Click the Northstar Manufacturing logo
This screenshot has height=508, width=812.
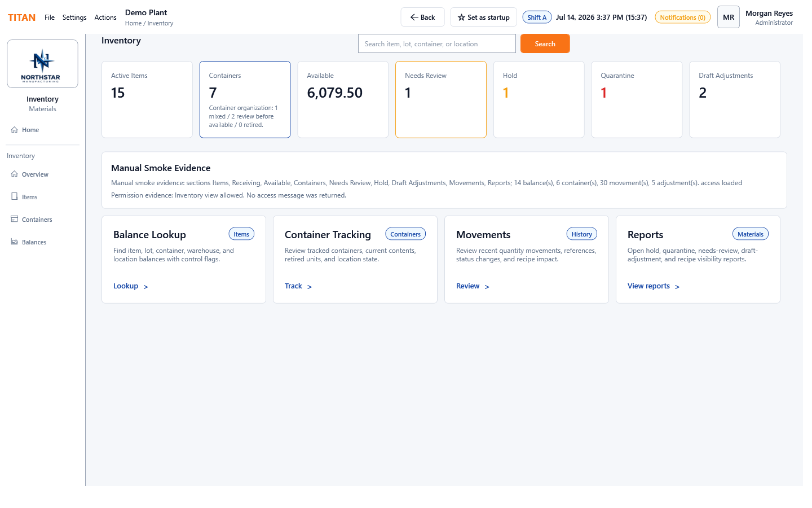tap(42, 64)
